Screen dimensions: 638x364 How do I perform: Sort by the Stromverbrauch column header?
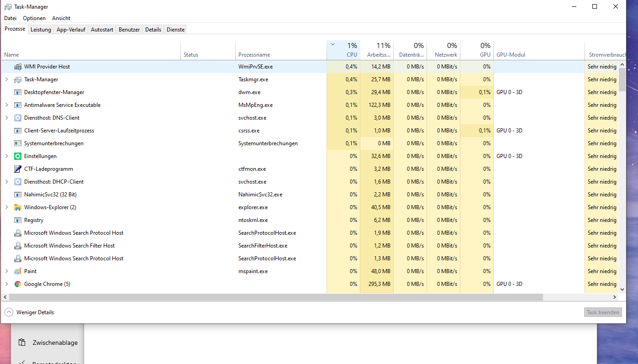[606, 50]
